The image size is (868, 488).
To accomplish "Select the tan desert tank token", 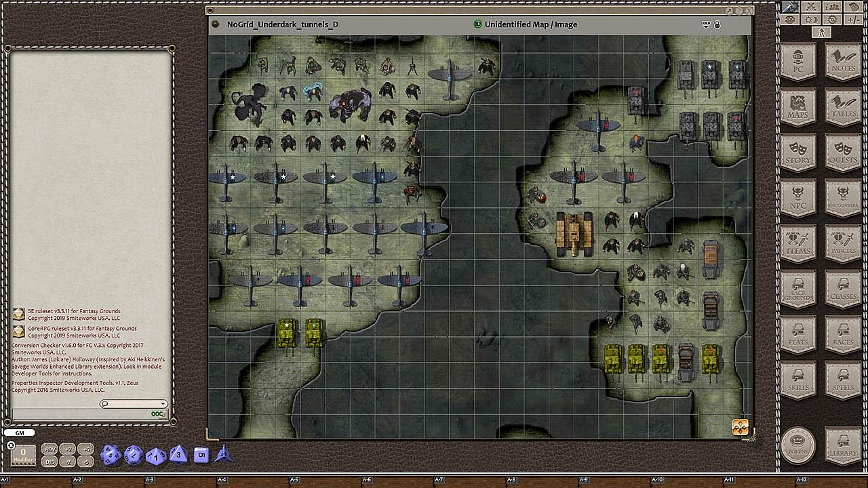I will (574, 234).
